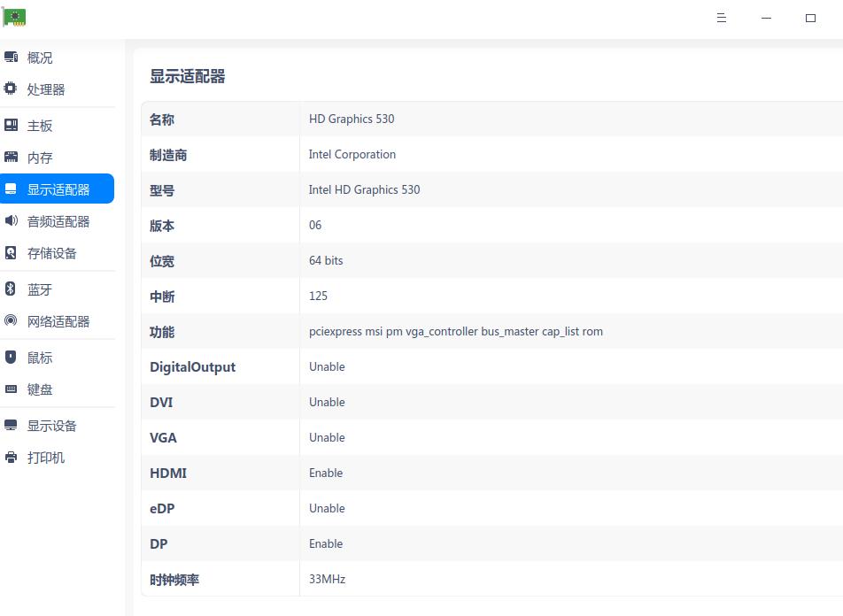843x616 pixels.
Task: Open the 内存 memory module icon
Action: click(12, 157)
